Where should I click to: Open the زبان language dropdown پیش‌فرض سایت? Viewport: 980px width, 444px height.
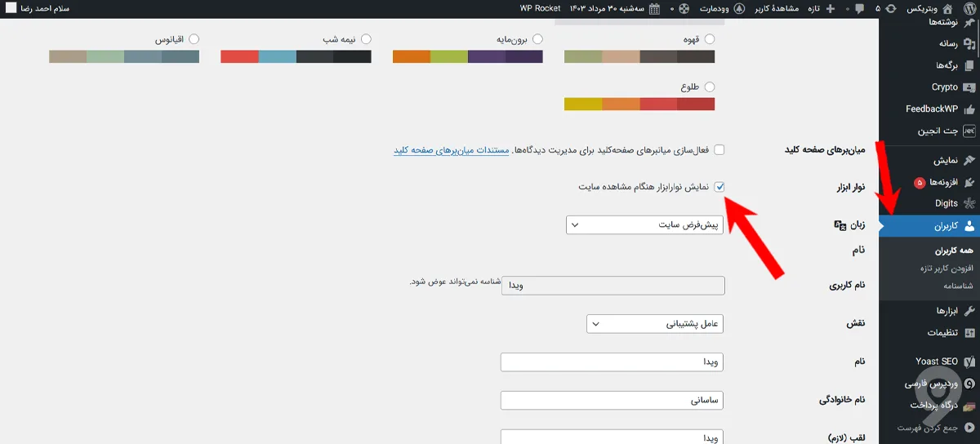645,224
